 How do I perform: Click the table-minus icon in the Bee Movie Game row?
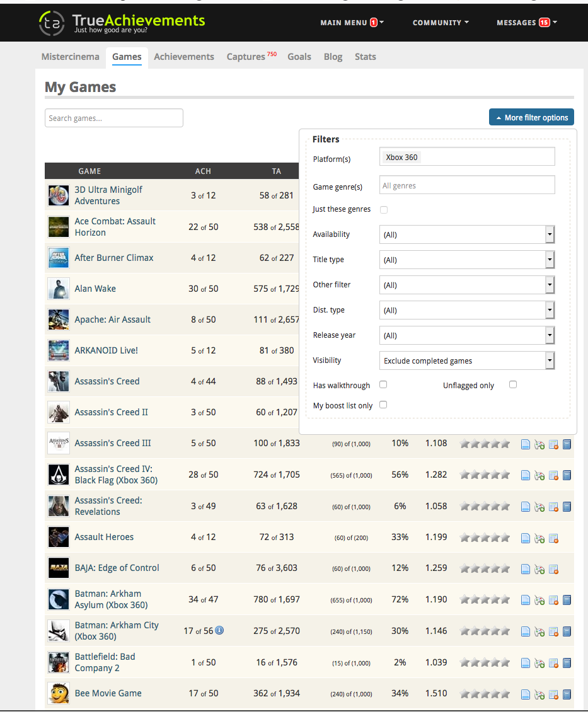pyautogui.click(x=553, y=695)
